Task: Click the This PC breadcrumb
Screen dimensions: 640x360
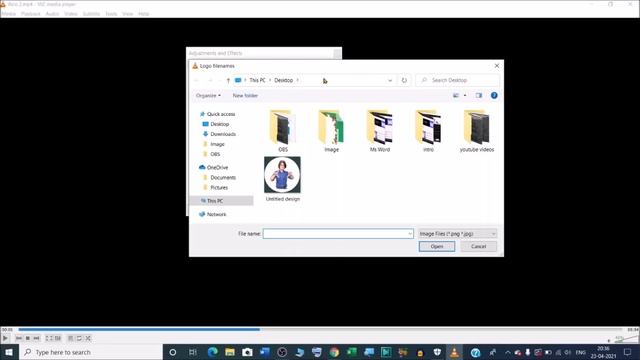Action: pos(257,80)
